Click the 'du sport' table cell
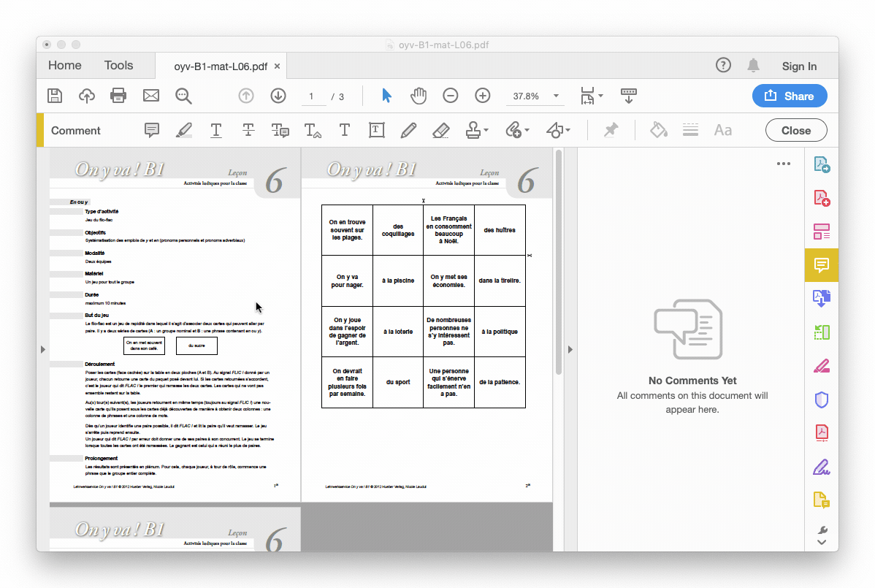The height and width of the screenshot is (588, 875). [398, 382]
